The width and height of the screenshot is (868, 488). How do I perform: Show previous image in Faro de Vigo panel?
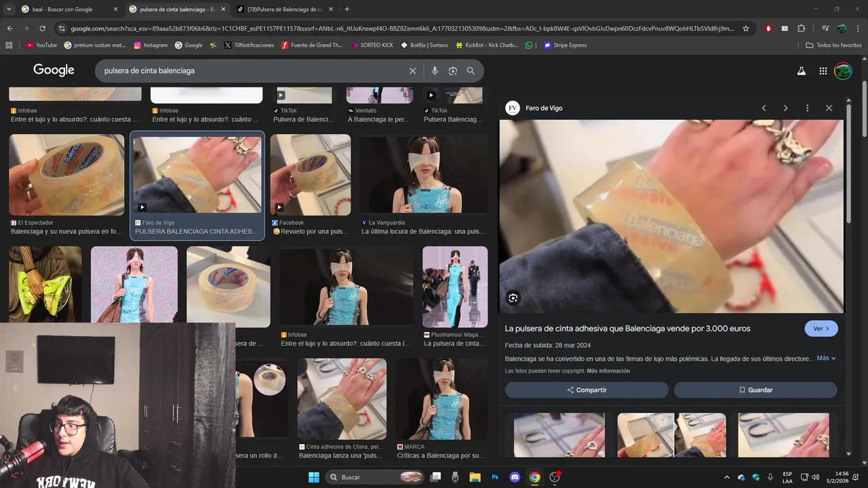(x=764, y=108)
